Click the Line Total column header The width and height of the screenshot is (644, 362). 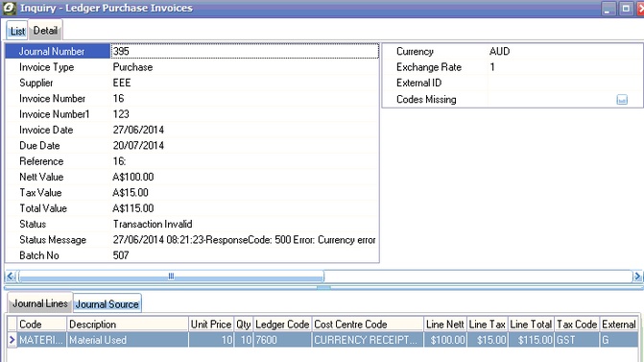point(531,325)
